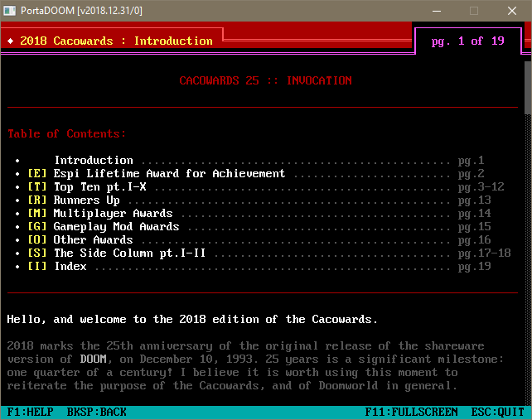Click pg.16 page reference
The width and height of the screenshot is (532, 420).
coord(474,240)
